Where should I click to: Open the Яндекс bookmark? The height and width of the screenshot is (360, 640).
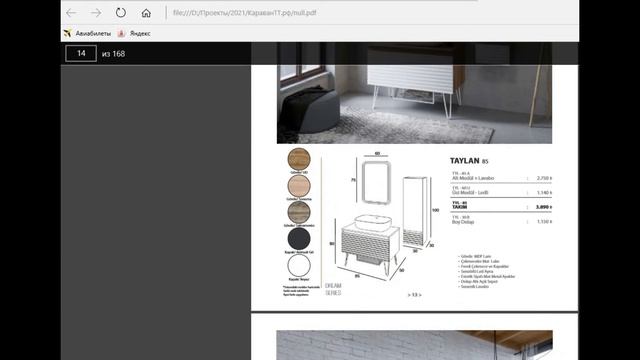click(x=134, y=33)
